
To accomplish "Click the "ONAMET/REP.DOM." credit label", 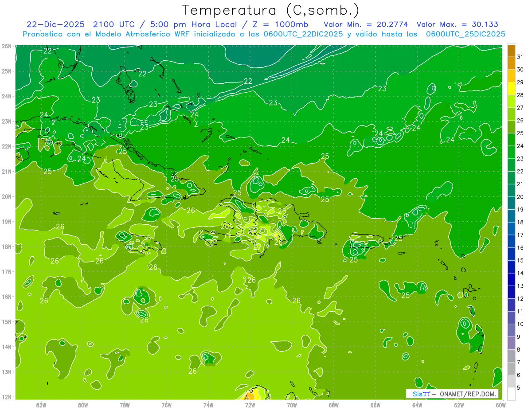I will coord(468,394).
